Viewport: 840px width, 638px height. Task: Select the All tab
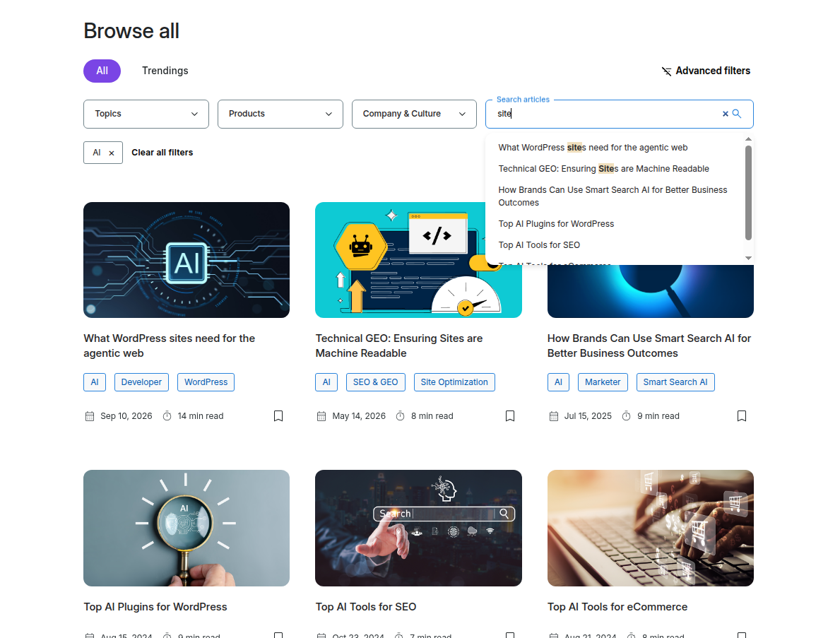[102, 71]
